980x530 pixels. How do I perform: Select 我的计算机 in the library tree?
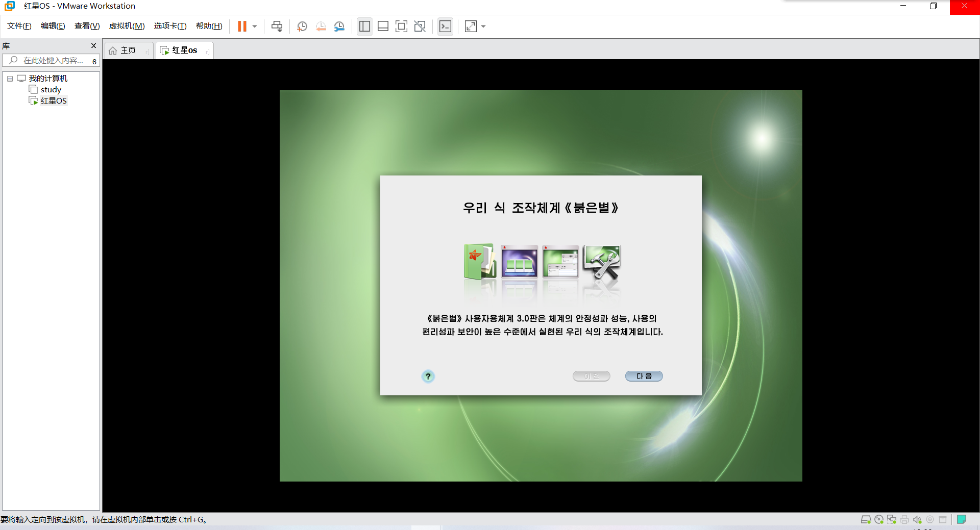pos(48,79)
